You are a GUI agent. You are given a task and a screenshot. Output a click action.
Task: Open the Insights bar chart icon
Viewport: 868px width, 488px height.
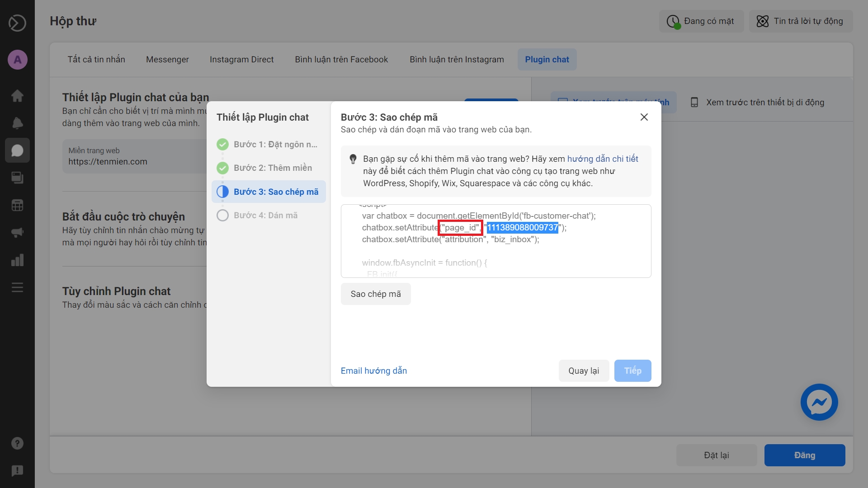tap(17, 260)
